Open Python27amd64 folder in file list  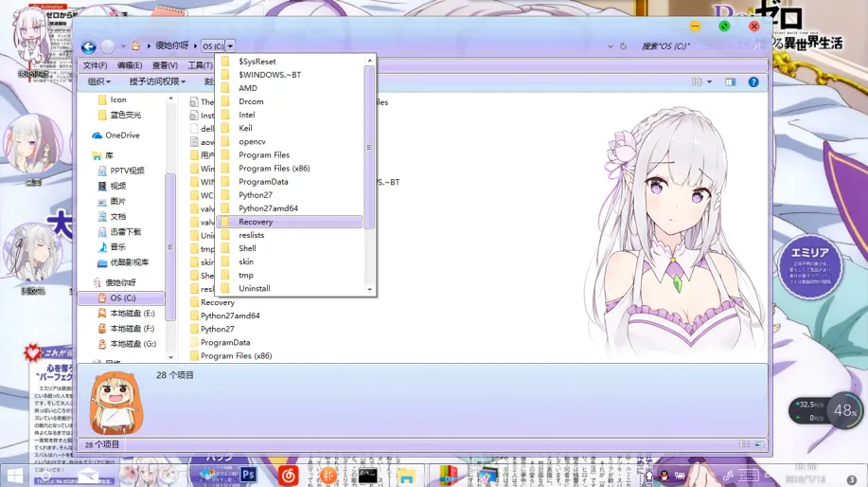(x=230, y=316)
